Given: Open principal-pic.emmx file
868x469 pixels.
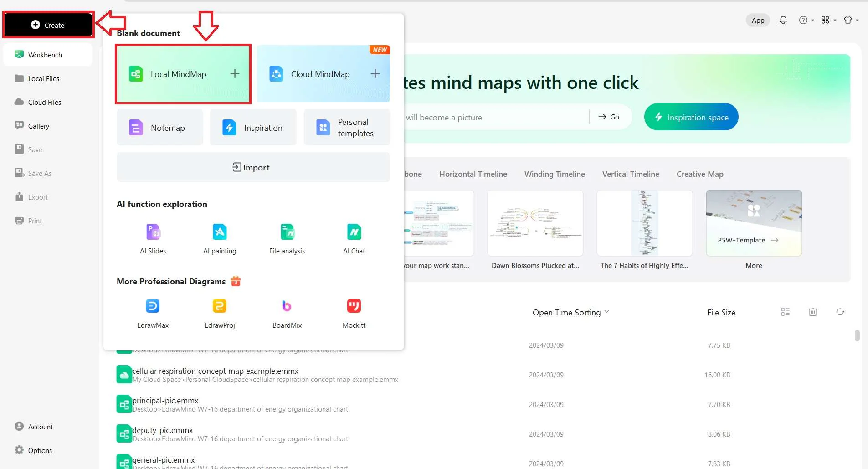Looking at the screenshot, I should [x=165, y=401].
